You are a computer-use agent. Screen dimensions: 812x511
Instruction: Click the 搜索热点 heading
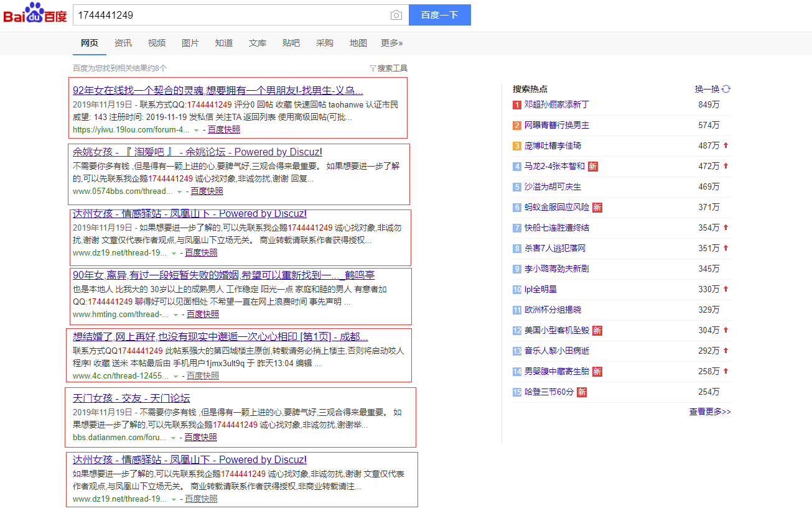coord(530,89)
